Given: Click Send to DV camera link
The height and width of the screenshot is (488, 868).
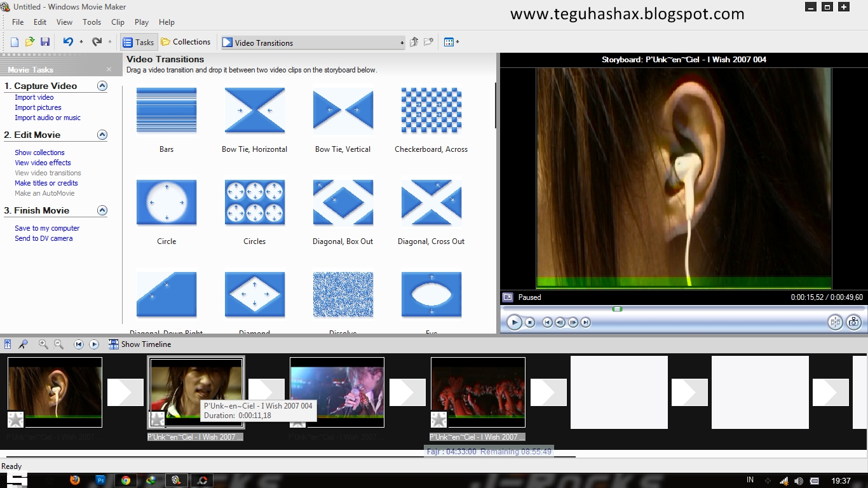Looking at the screenshot, I should (x=44, y=238).
